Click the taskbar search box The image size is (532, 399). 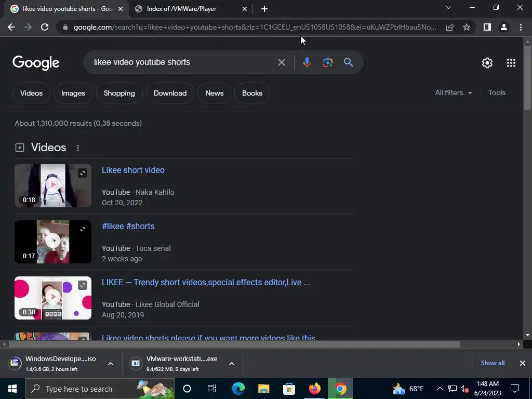tap(100, 389)
